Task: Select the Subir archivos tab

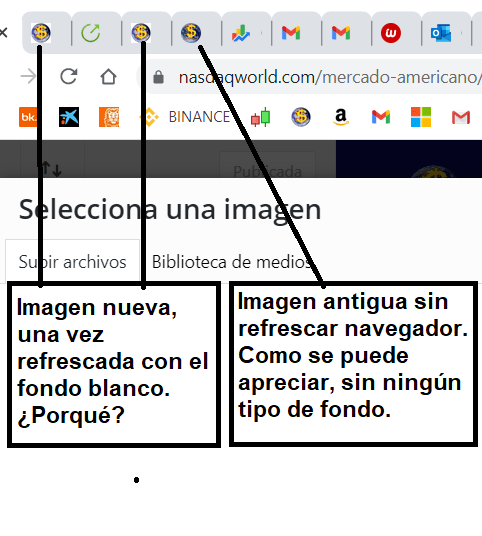Action: pos(72,262)
